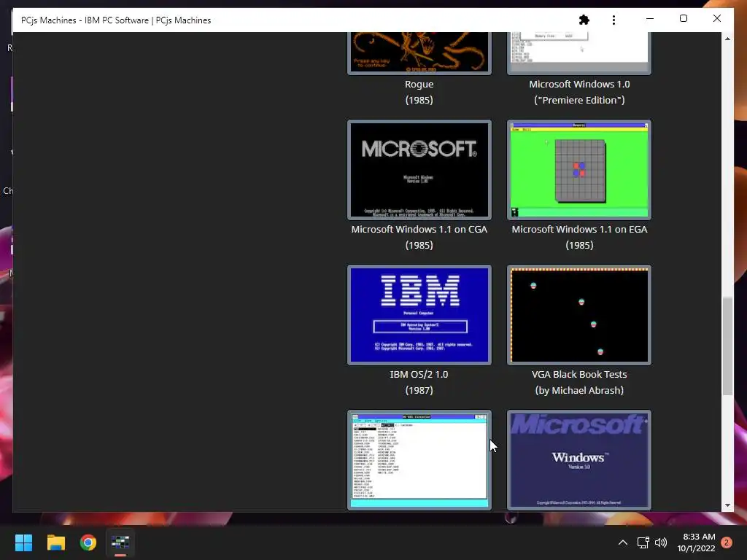Click Microsoft Windows 1.1 on CGA link

tap(419, 237)
